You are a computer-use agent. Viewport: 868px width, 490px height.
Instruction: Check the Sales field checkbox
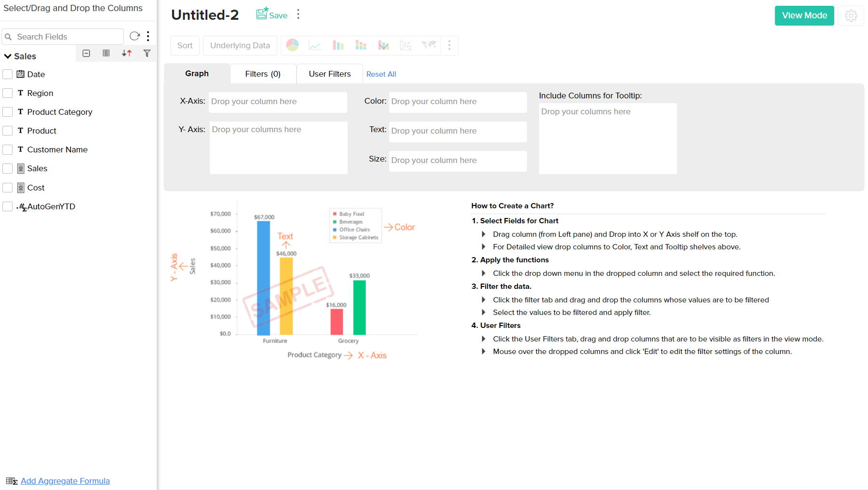[7, 168]
